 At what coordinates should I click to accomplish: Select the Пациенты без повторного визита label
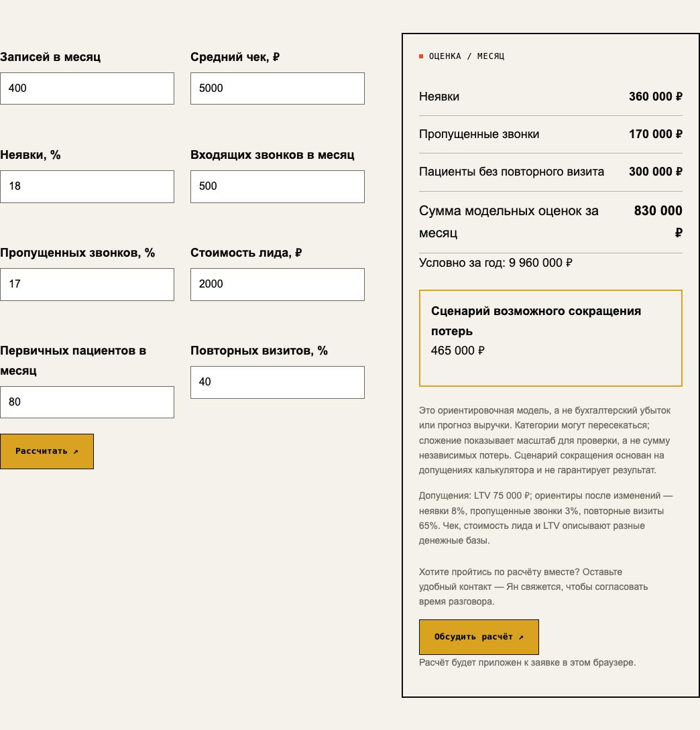pyautogui.click(x=512, y=172)
